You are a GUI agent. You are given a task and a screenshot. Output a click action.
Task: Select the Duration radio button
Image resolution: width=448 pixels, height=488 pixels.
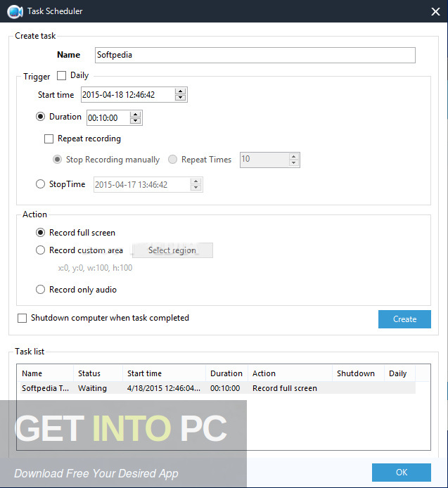(x=40, y=117)
